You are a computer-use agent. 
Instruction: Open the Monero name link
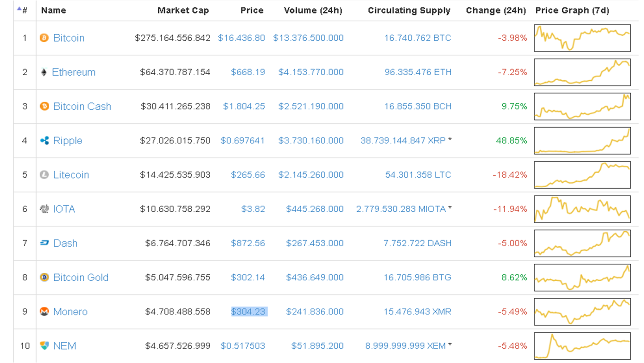(x=70, y=311)
